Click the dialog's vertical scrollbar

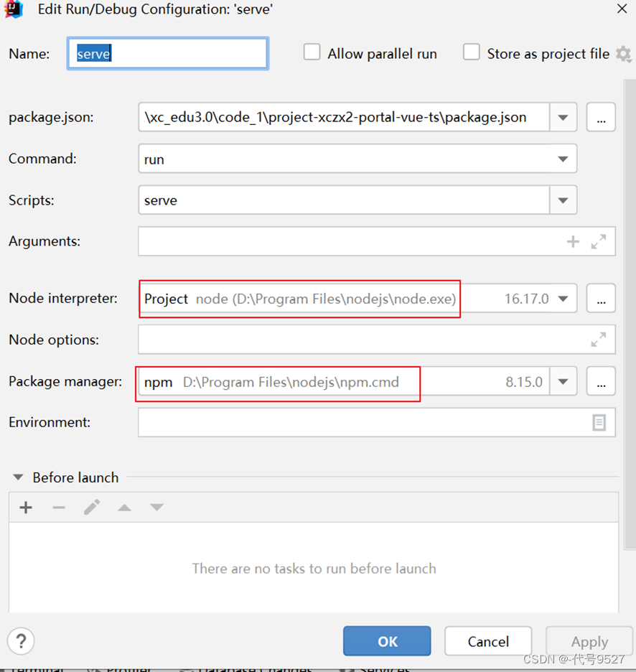[x=630, y=314]
